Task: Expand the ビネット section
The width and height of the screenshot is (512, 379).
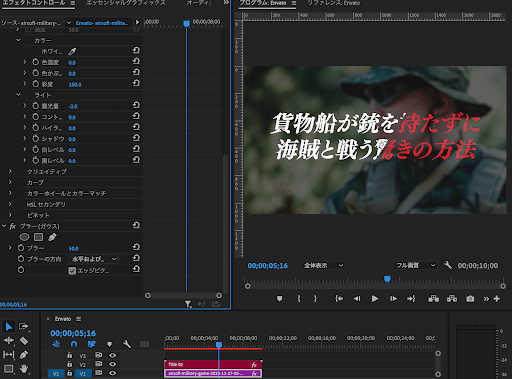Action: pyautogui.click(x=10, y=215)
